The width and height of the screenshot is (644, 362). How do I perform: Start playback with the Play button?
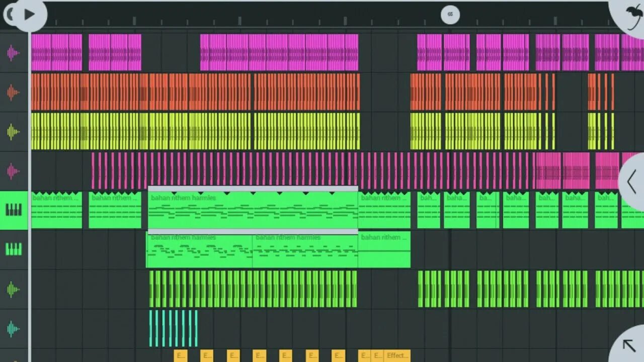[29, 15]
